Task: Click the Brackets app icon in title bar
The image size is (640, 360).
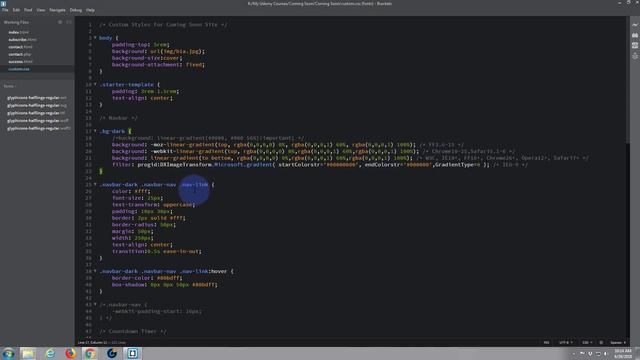Action: coord(3,3)
